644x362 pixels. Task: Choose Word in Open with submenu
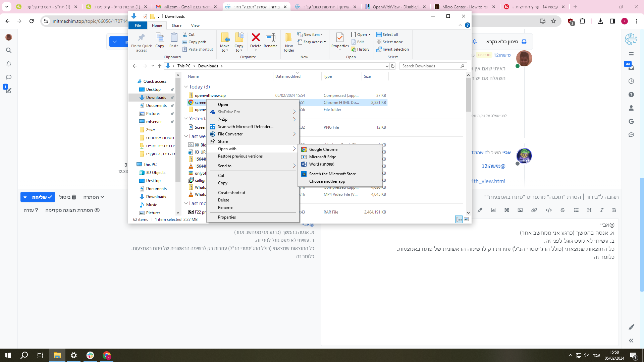[339, 164]
